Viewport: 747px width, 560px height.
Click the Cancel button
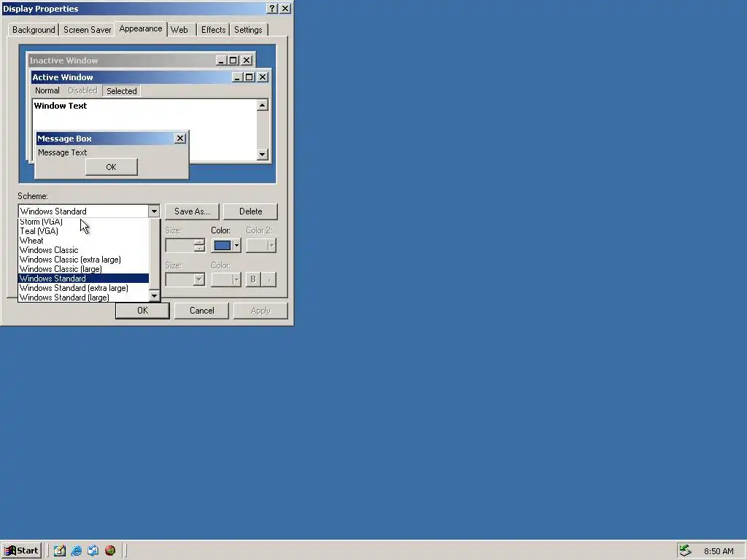(x=201, y=311)
